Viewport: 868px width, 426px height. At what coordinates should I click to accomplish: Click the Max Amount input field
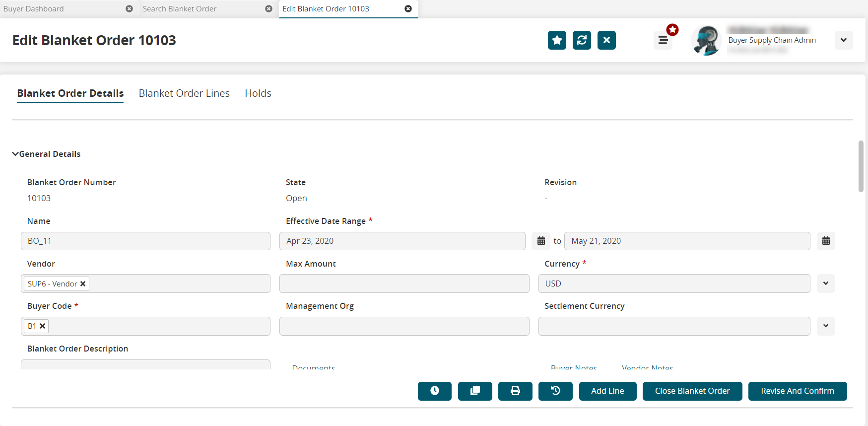pyautogui.click(x=404, y=284)
